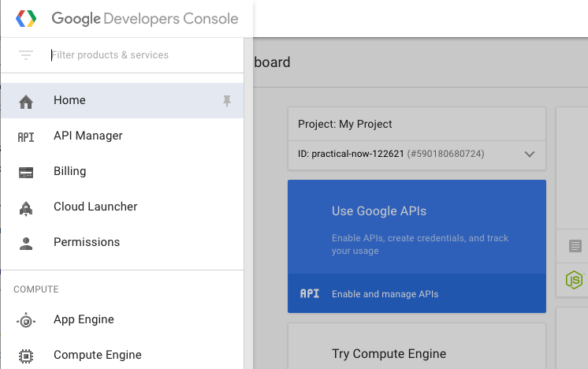Viewport: 588px width, 369px height.
Task: Click the COMPUTE section heading
Action: 36,289
